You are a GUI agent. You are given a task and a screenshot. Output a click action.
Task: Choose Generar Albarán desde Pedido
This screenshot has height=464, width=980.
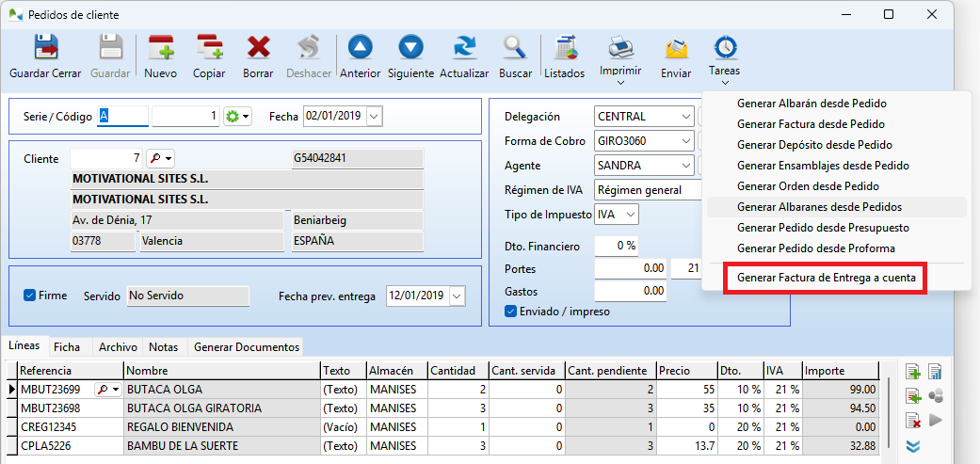[x=811, y=104]
